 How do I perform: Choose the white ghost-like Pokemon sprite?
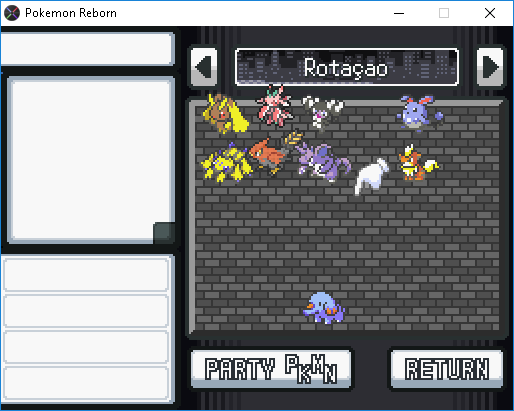point(371,176)
